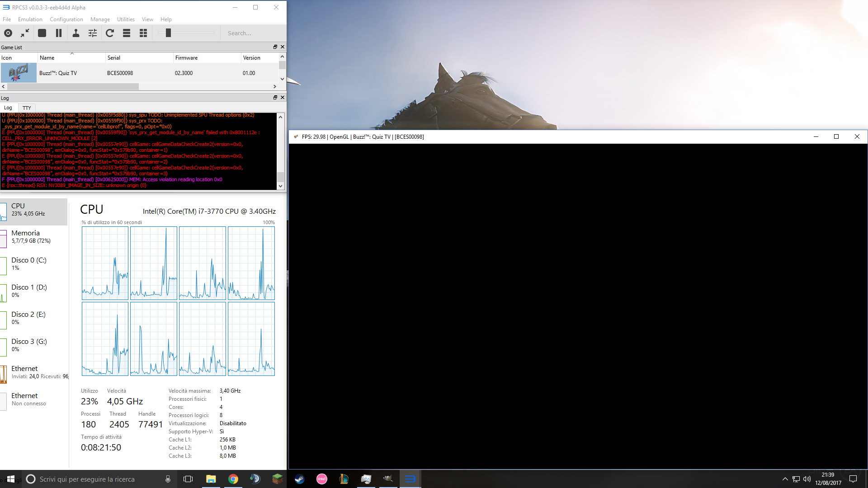868x488 pixels.
Task: Open the Emulation menu
Action: pyautogui.click(x=30, y=19)
